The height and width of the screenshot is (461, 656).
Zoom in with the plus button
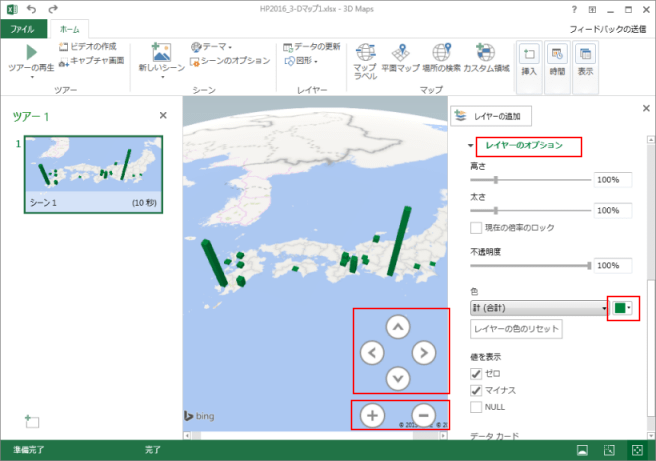point(372,415)
